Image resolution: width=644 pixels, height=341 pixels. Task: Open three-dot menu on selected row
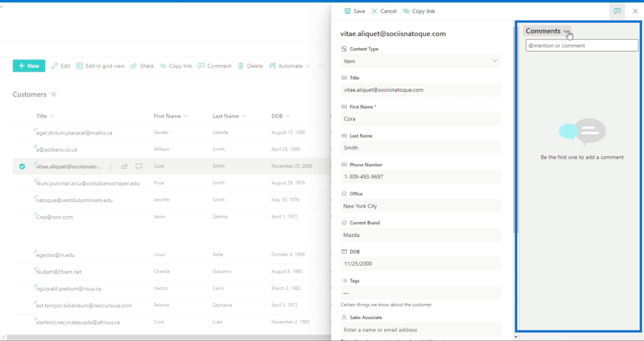coord(111,166)
